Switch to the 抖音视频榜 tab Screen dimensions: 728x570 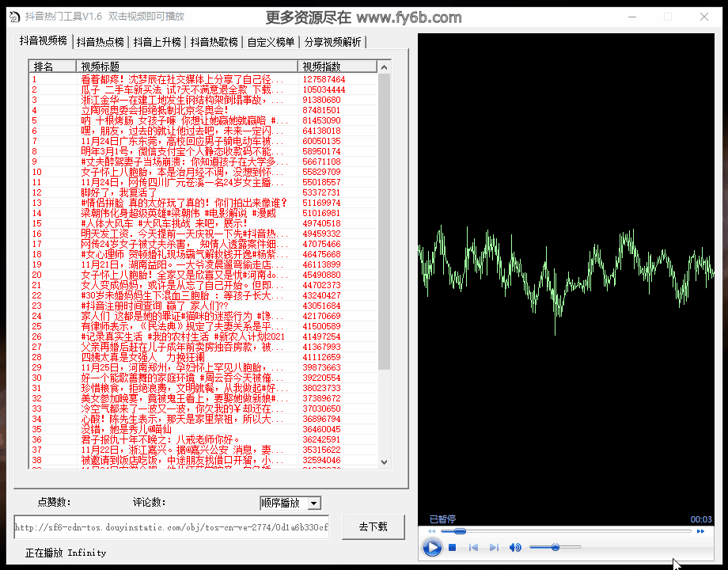pos(44,41)
